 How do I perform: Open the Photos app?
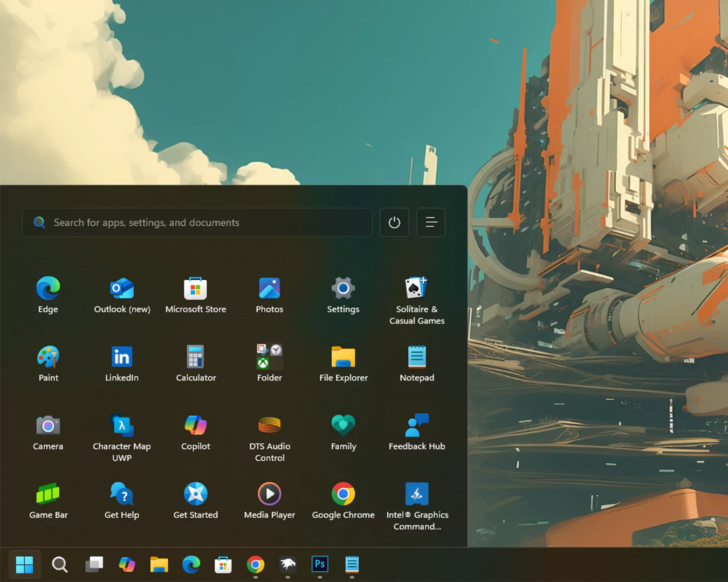(x=270, y=295)
